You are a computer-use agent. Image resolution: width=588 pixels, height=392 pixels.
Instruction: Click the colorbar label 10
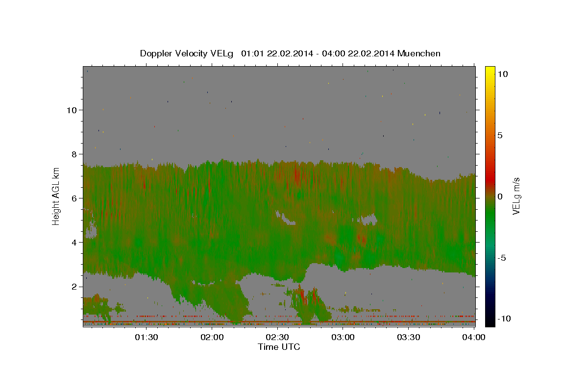[503, 74]
